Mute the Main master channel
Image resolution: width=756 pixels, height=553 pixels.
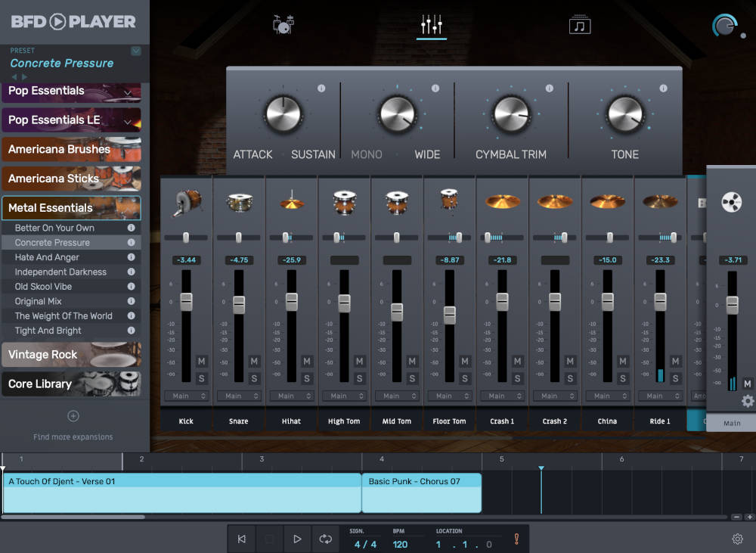pyautogui.click(x=748, y=383)
